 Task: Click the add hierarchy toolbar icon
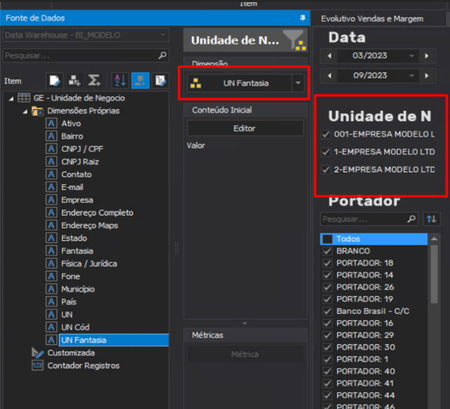pyautogui.click(x=74, y=80)
